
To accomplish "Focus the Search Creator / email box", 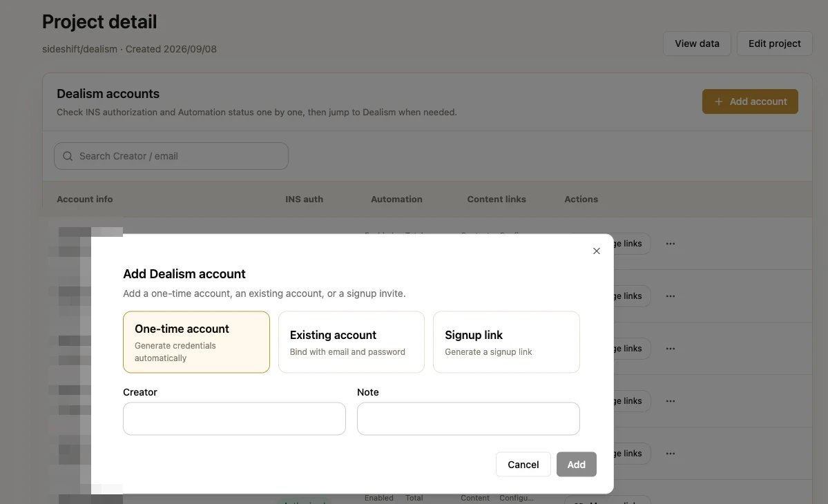I will [171, 156].
